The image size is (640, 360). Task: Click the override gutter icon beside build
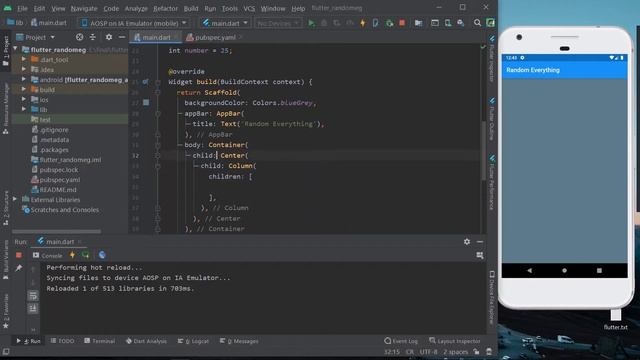[146, 82]
